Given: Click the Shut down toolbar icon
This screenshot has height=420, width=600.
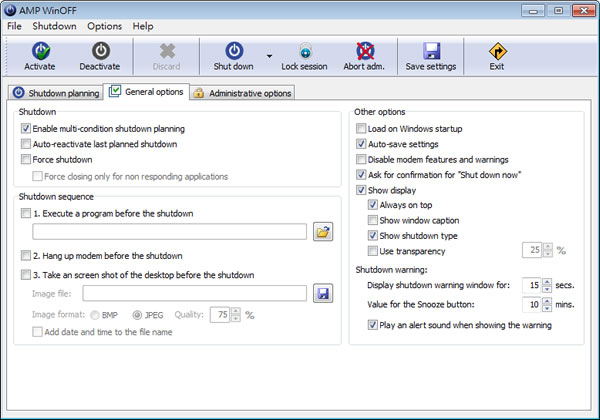Looking at the screenshot, I should click(x=234, y=51).
